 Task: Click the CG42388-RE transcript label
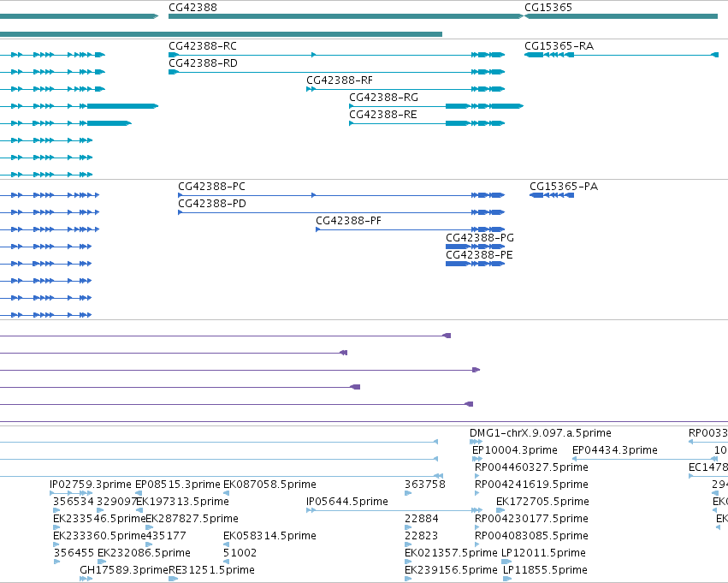click(x=383, y=115)
